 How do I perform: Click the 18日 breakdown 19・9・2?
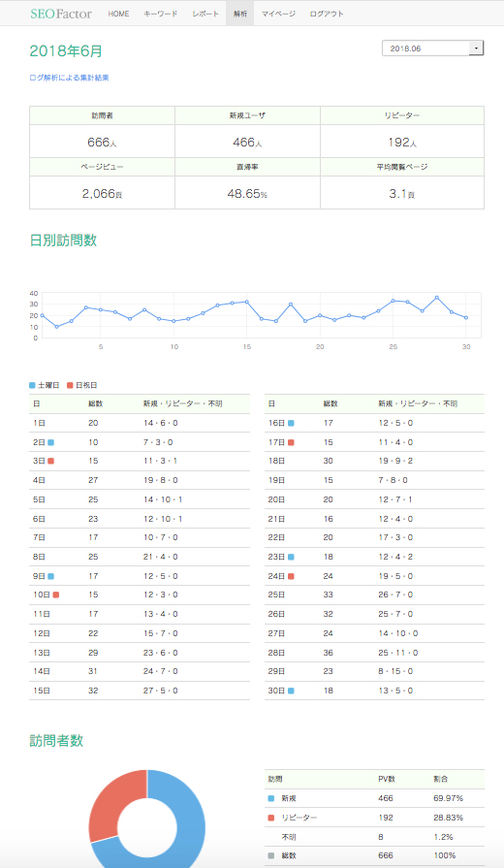pyautogui.click(x=395, y=461)
